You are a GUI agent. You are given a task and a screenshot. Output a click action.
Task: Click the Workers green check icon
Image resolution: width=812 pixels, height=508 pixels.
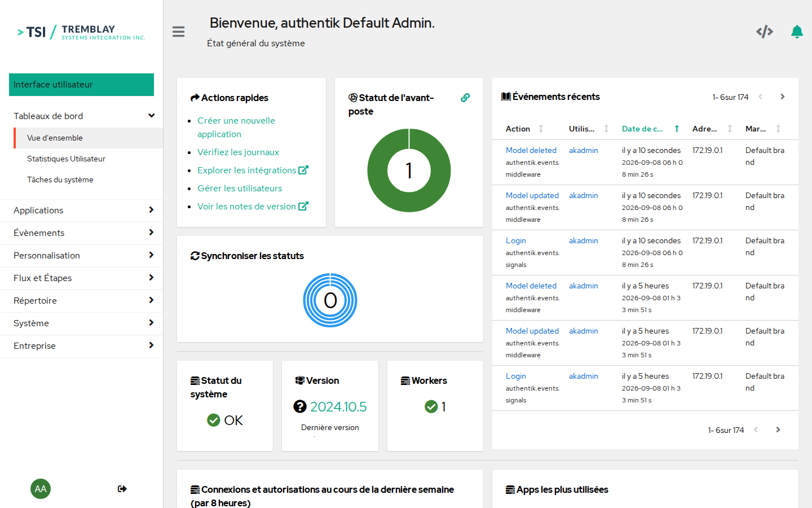(431, 406)
